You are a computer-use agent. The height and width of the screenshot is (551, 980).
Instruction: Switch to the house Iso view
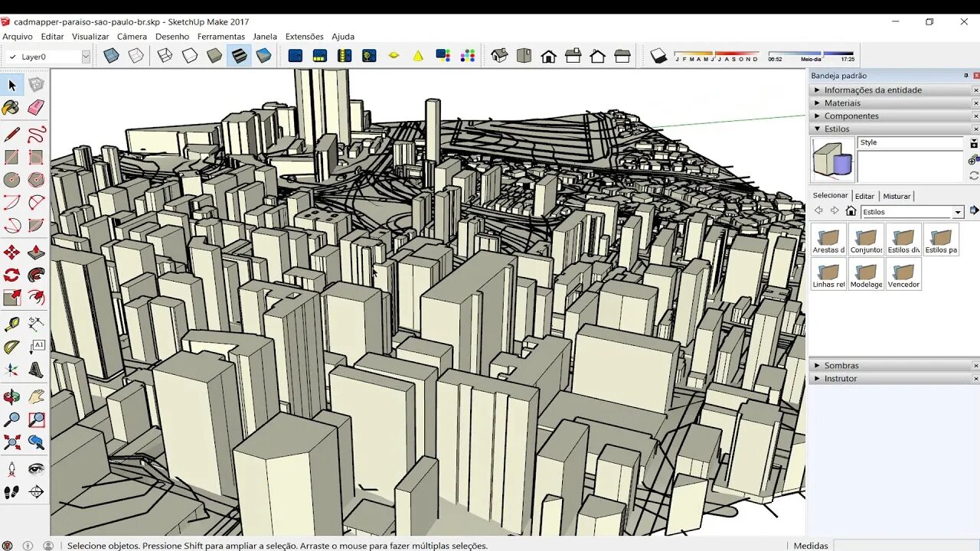point(499,56)
